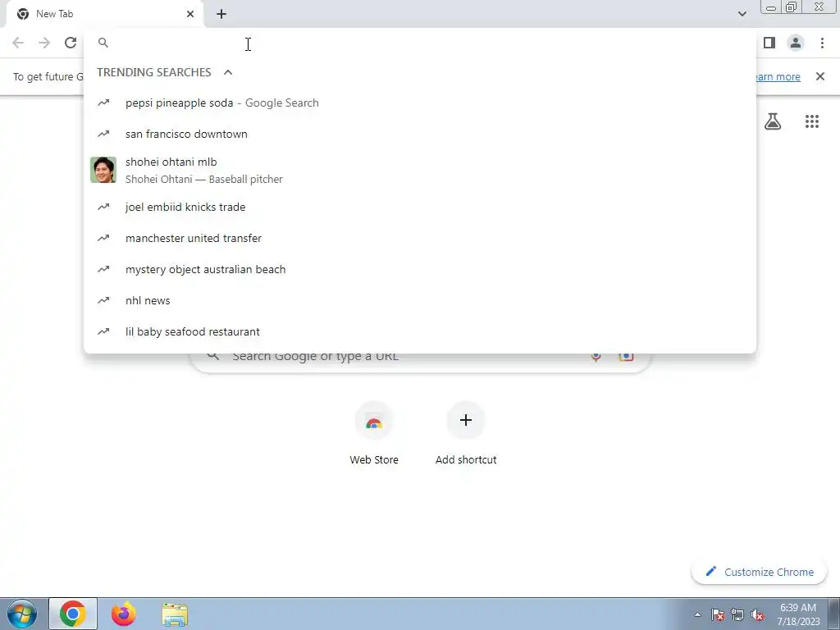
Task: Click the magnifier icon in the omnibox
Action: point(103,43)
